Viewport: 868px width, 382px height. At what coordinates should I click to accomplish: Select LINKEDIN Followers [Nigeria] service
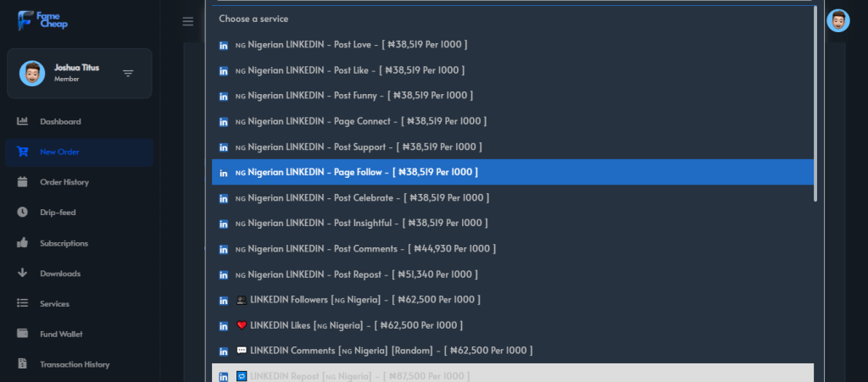pos(513,300)
